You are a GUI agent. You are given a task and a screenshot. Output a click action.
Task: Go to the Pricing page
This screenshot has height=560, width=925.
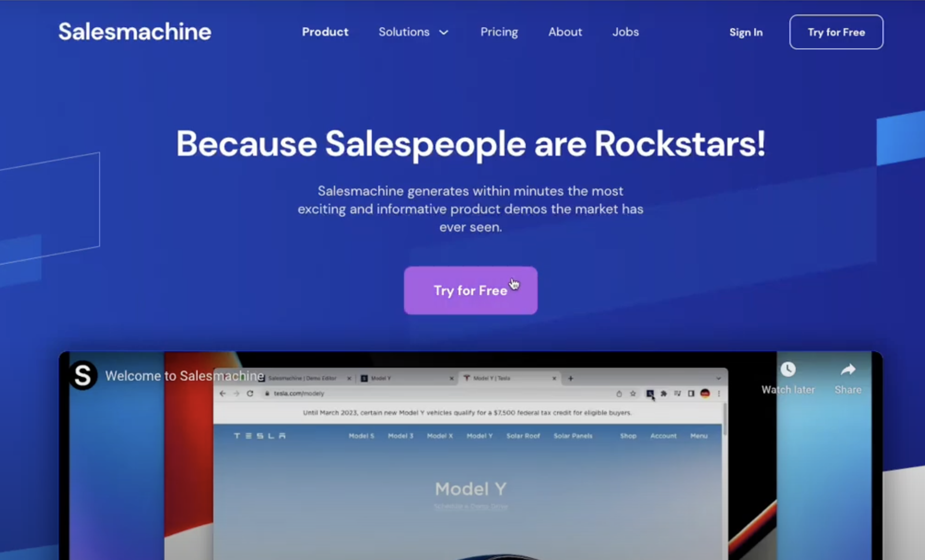499,32
